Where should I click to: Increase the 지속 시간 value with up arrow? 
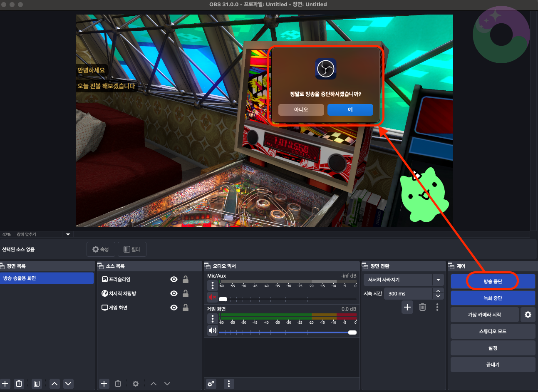point(438,291)
